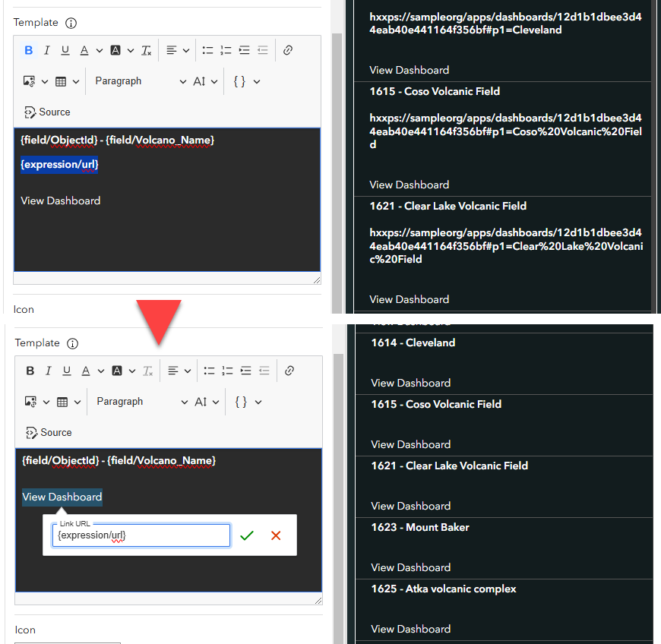Viewport: 661px width, 644px height.
Task: Click the Template info tooltip icon
Action: coord(71,23)
